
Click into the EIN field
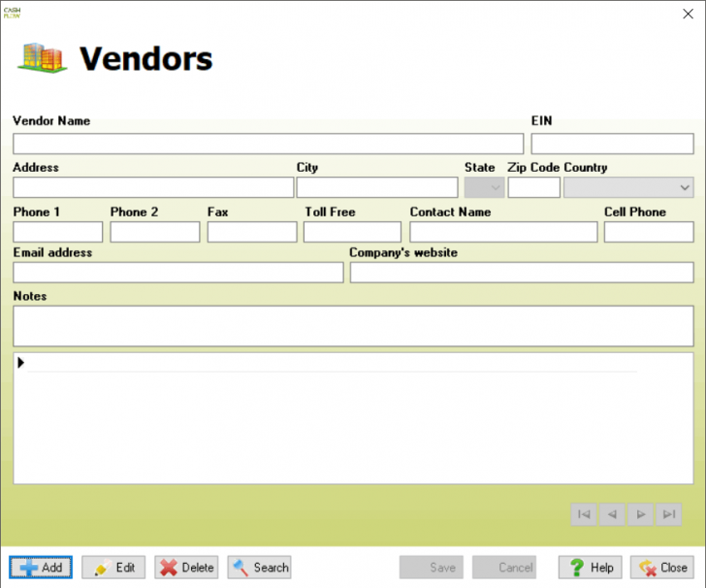[612, 144]
